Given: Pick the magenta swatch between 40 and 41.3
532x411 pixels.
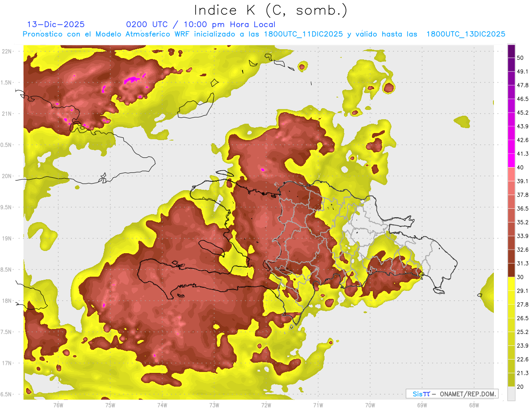Looking at the screenshot, I should (x=511, y=160).
